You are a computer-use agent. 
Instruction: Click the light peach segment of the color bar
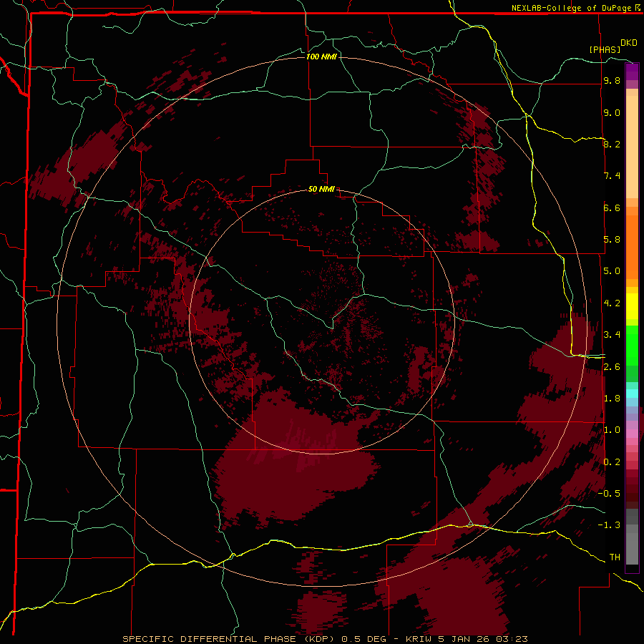pos(632,147)
